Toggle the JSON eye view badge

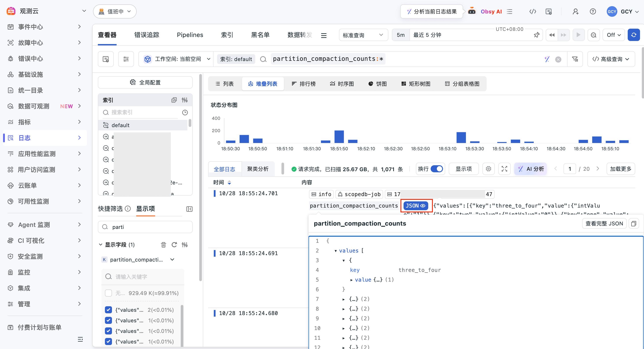click(x=415, y=206)
